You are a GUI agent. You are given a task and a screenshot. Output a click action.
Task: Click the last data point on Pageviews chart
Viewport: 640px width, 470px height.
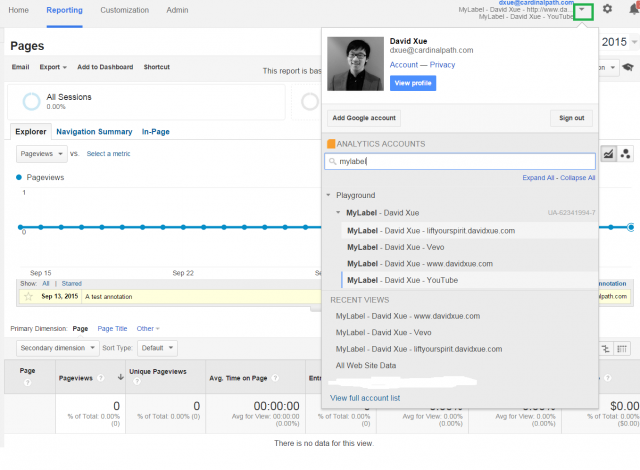coord(631,227)
